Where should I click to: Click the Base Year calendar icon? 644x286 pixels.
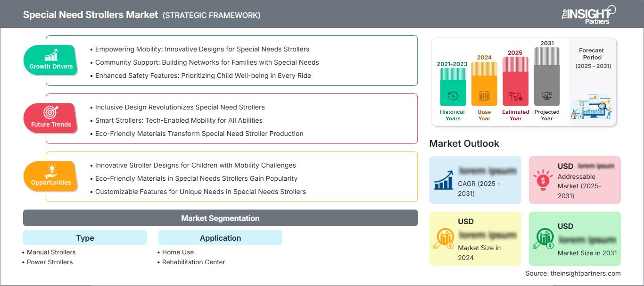[x=484, y=96]
